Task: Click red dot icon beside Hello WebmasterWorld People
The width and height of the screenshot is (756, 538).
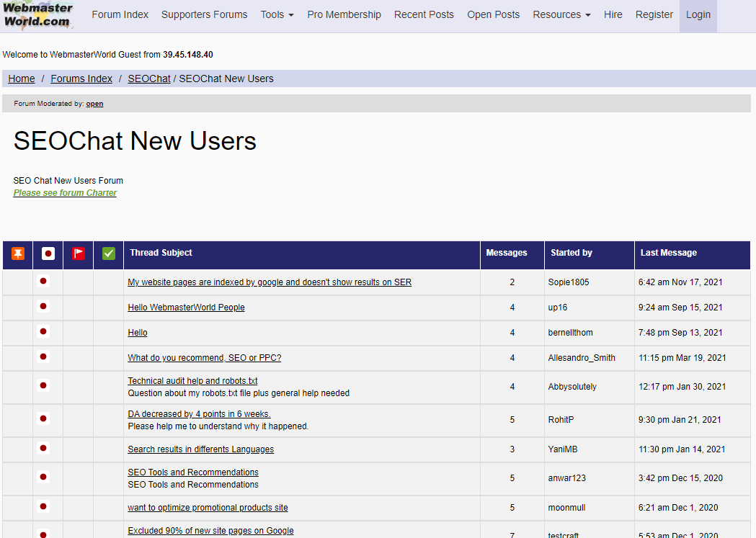Action: click(x=43, y=306)
